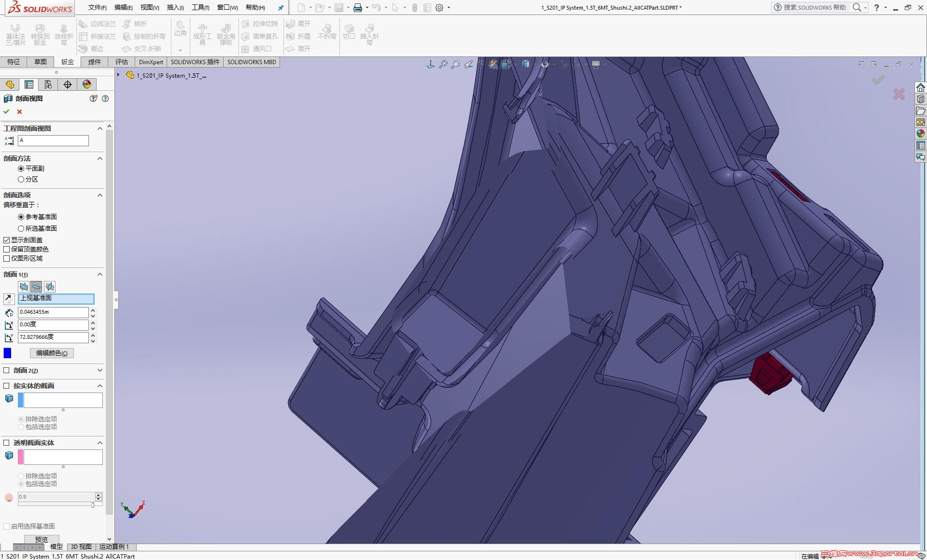The width and height of the screenshot is (927, 560).
Task: Click the SolidWorks home icon in task pane
Action: click(x=920, y=87)
